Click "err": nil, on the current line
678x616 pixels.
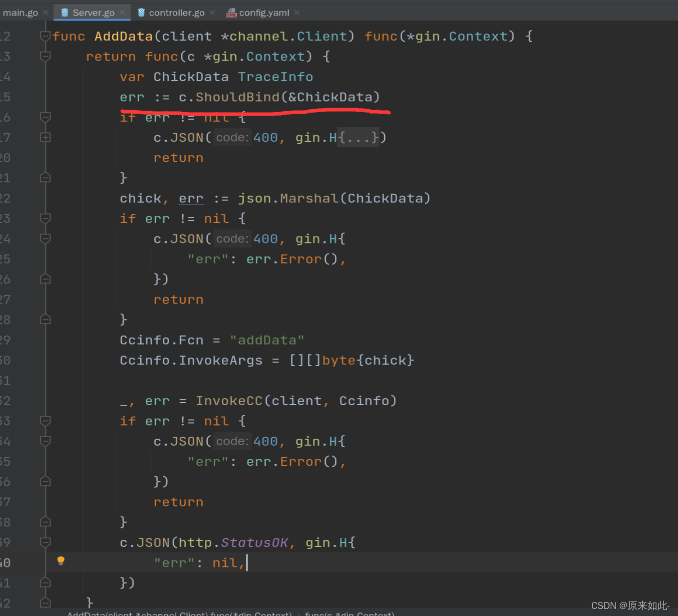coord(199,563)
